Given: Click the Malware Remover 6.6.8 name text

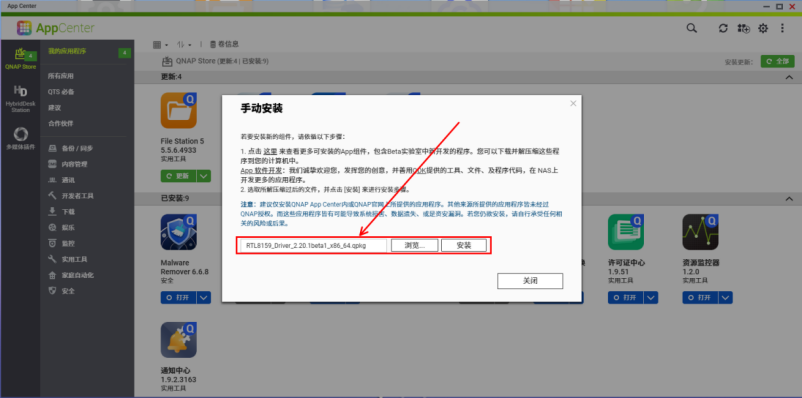Looking at the screenshot, I should click(x=184, y=268).
